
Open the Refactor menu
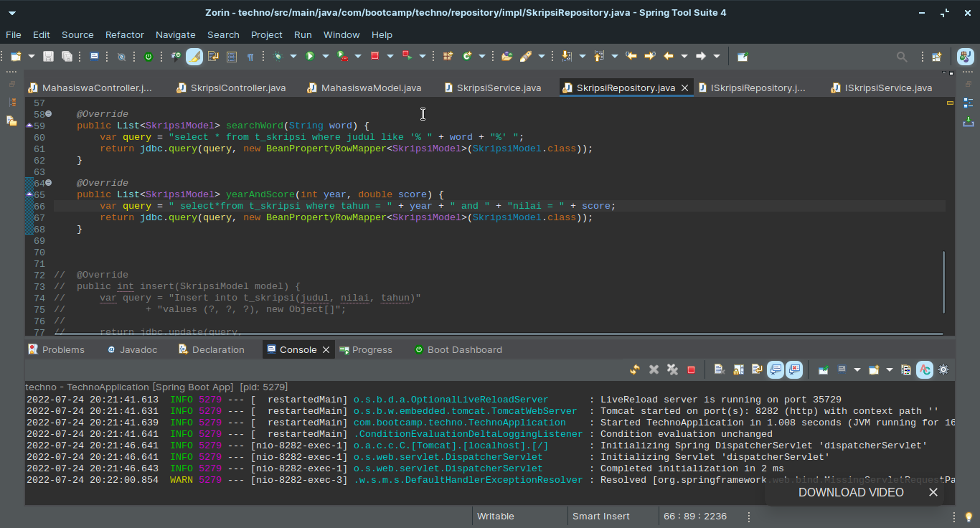pos(125,34)
